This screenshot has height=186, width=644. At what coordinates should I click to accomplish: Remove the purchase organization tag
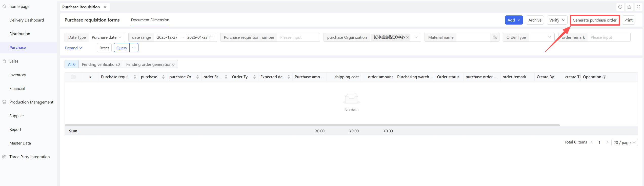pyautogui.click(x=408, y=37)
